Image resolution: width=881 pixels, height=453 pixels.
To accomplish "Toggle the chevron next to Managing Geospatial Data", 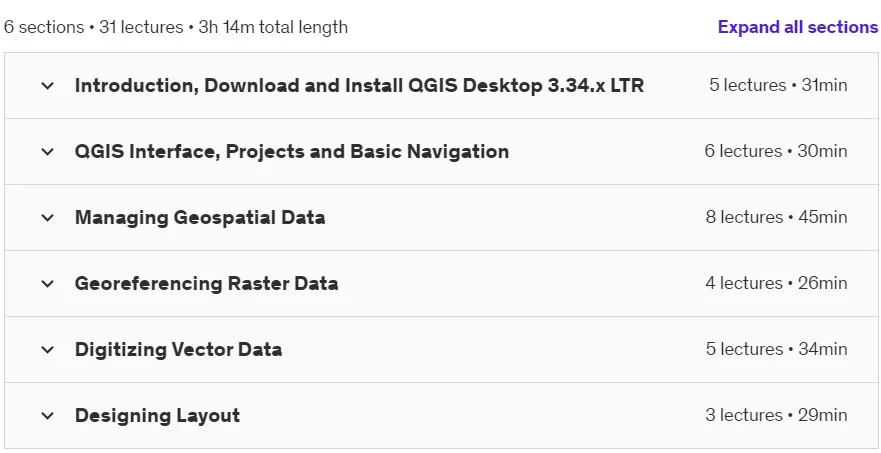I will click(48, 218).
